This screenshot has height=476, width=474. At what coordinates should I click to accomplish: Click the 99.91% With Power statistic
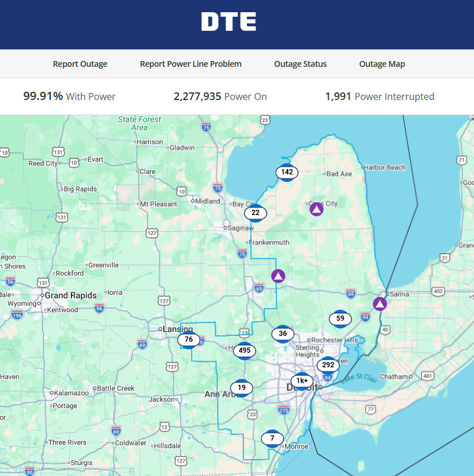click(70, 96)
